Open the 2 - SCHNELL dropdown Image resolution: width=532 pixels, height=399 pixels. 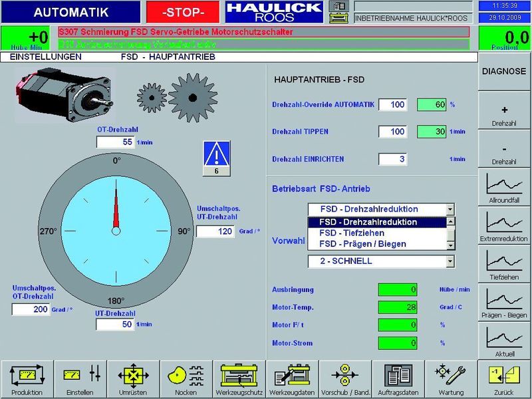click(x=450, y=261)
